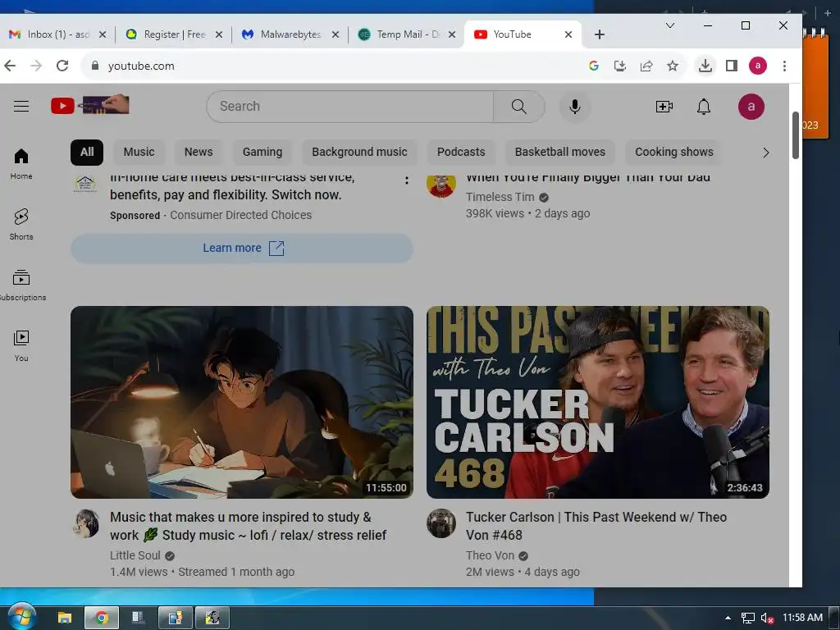
Task: Open the notifications bell
Action: [x=703, y=106]
